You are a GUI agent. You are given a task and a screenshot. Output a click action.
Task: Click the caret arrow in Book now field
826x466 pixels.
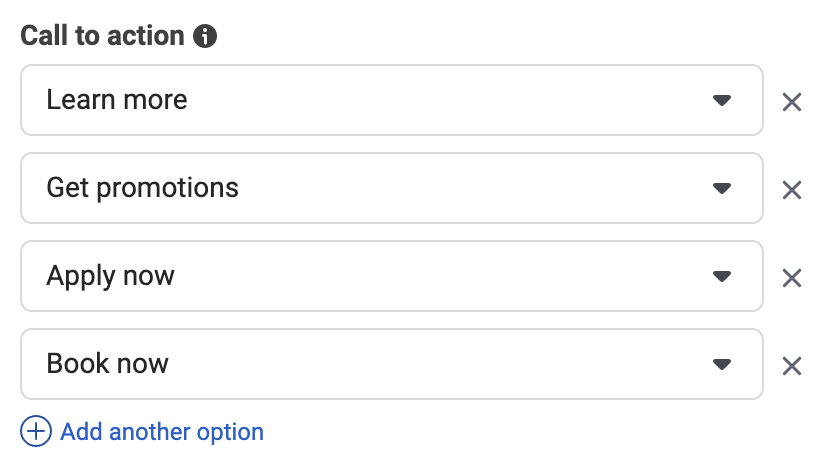click(x=722, y=364)
